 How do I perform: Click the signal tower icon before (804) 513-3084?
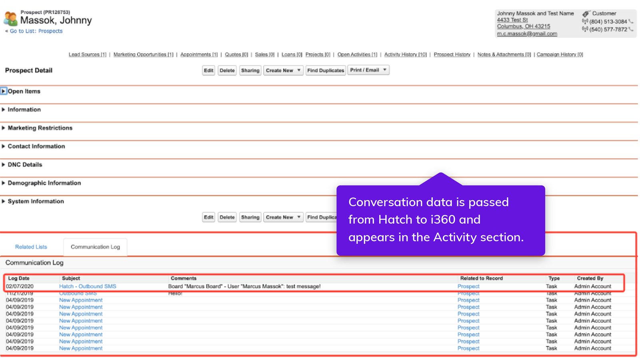pos(585,22)
